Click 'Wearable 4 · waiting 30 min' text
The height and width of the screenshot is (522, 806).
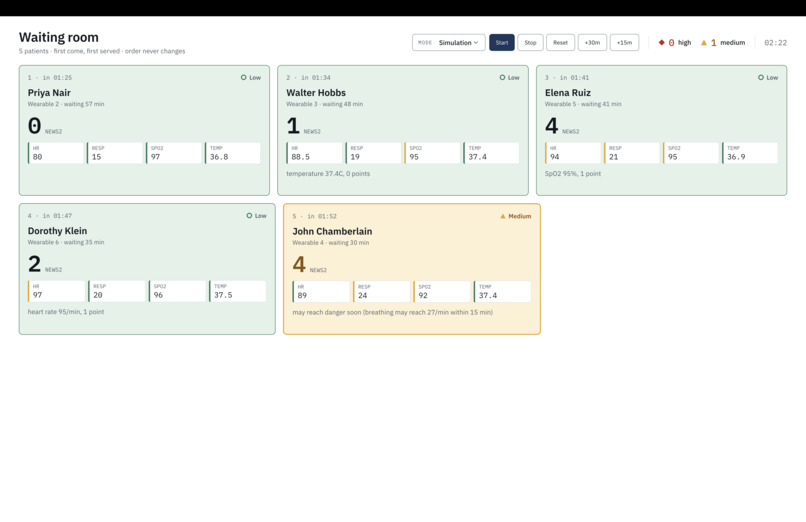[x=331, y=243]
